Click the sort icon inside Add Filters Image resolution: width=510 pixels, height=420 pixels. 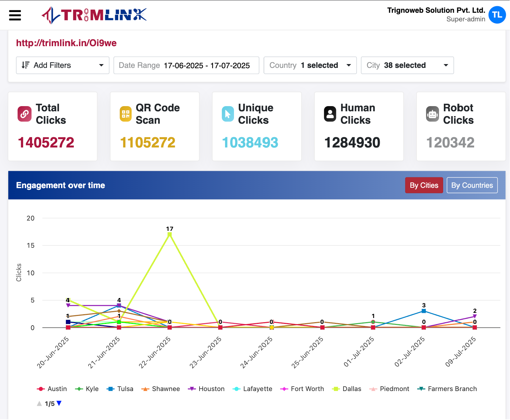25,65
